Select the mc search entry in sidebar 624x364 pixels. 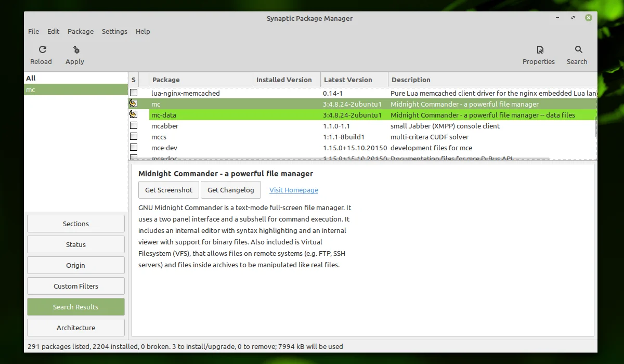76,89
